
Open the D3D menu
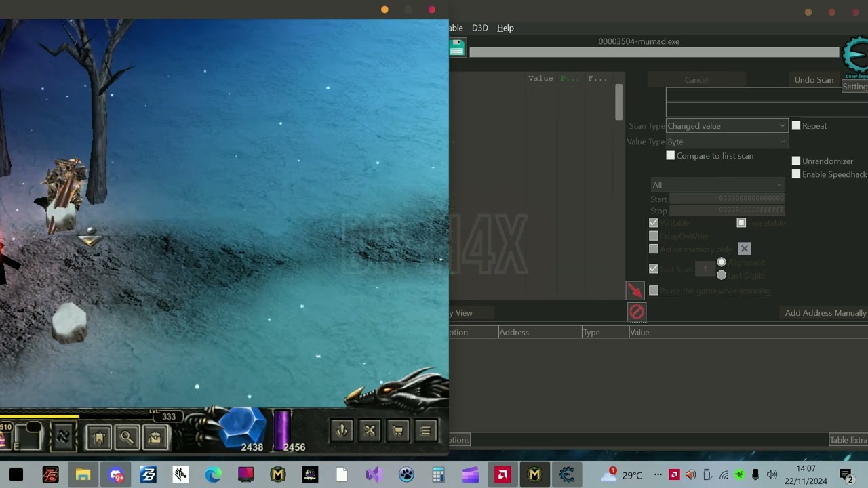[479, 28]
